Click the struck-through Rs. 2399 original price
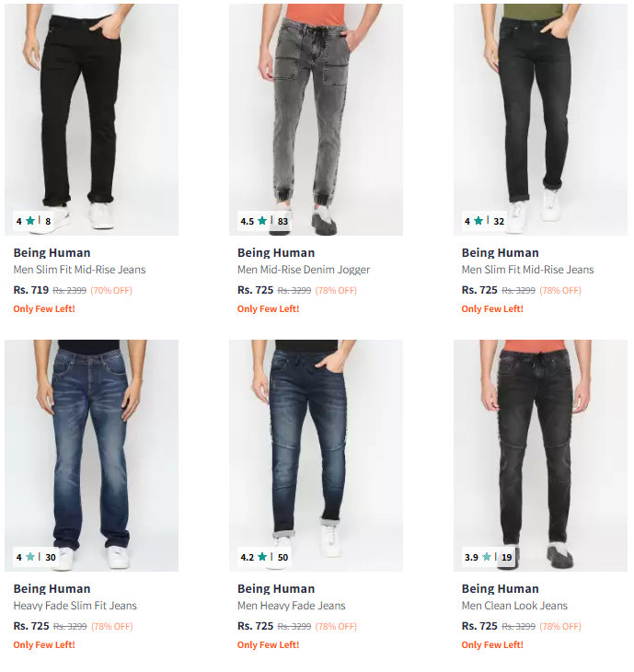Image resolution: width=634 pixels, height=672 pixels. (70, 291)
